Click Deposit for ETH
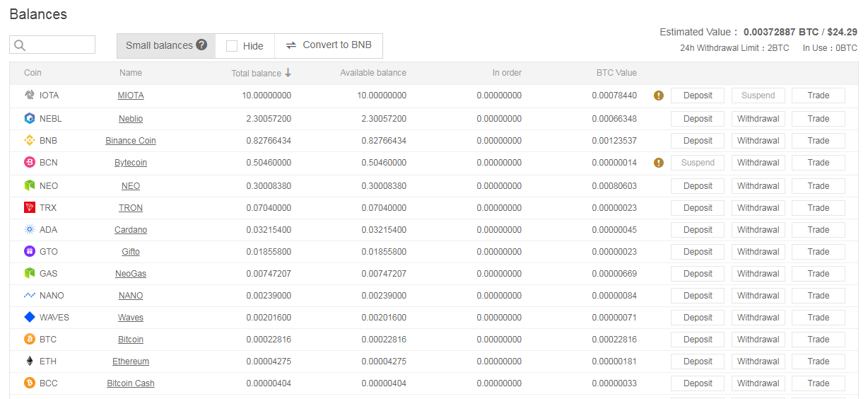 point(698,362)
